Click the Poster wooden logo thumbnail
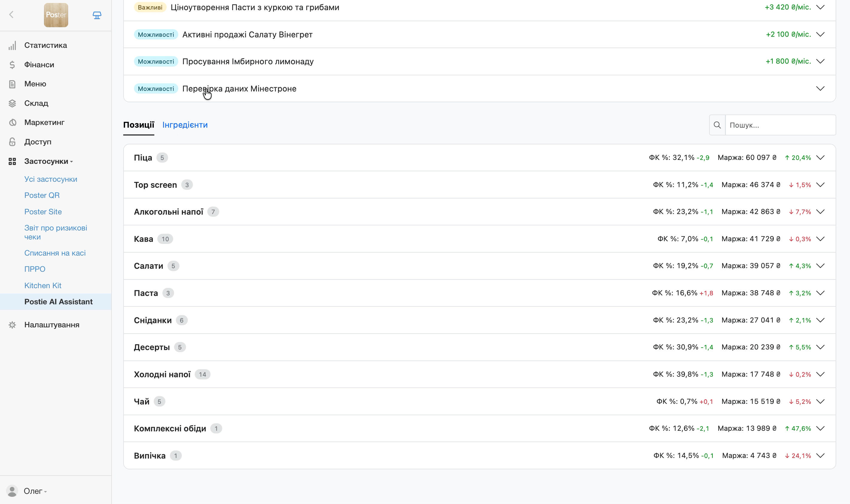 pos(56,15)
